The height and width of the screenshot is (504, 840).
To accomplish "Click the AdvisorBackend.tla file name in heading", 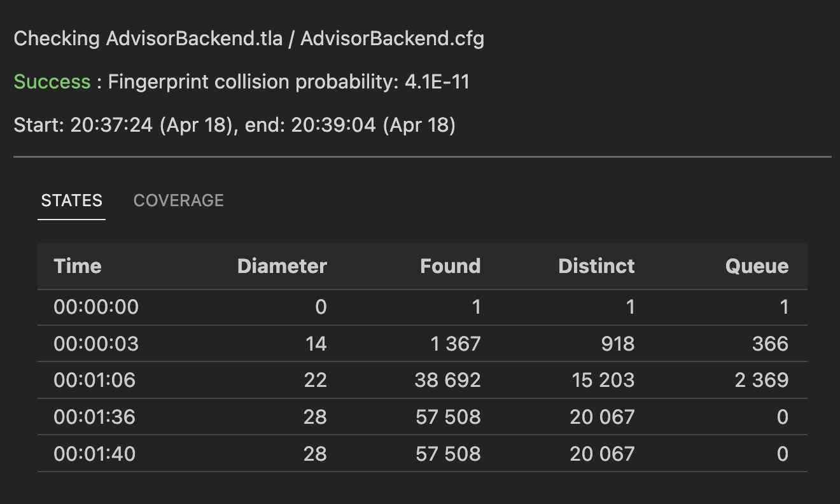I will [194, 39].
